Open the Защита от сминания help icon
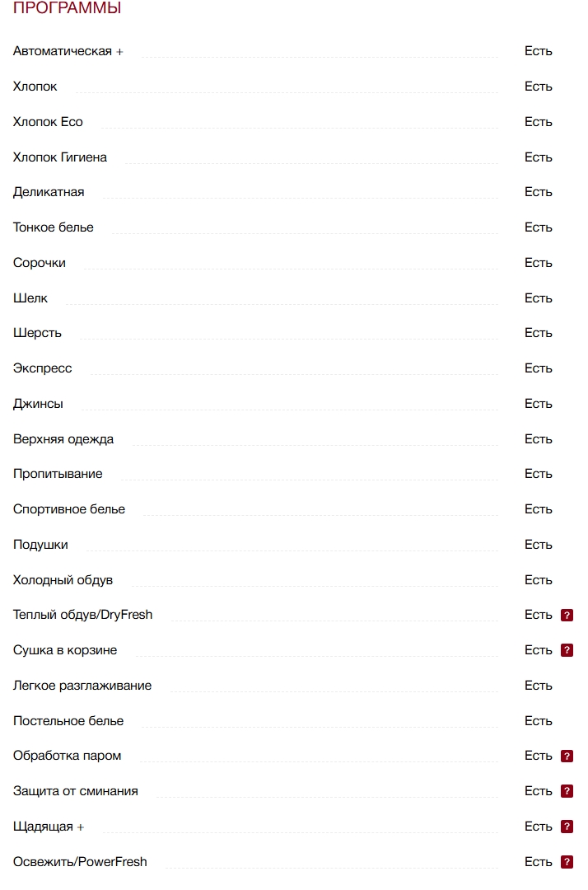 567,791
